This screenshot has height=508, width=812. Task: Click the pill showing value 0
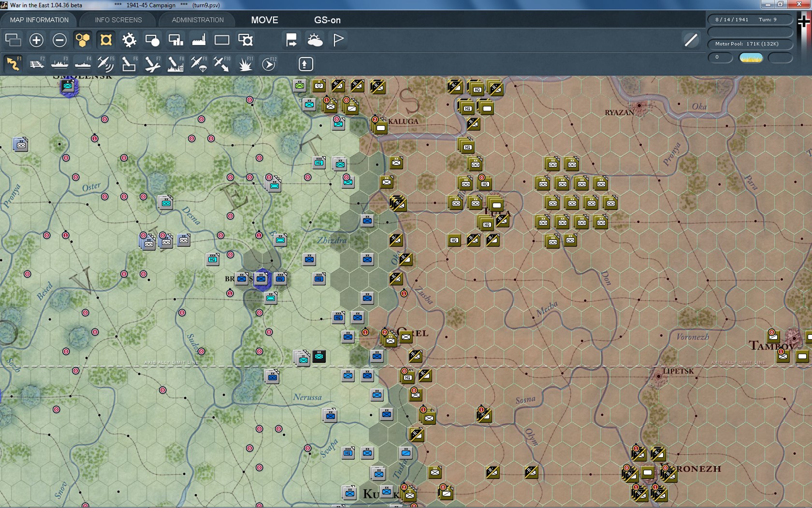tap(720, 58)
